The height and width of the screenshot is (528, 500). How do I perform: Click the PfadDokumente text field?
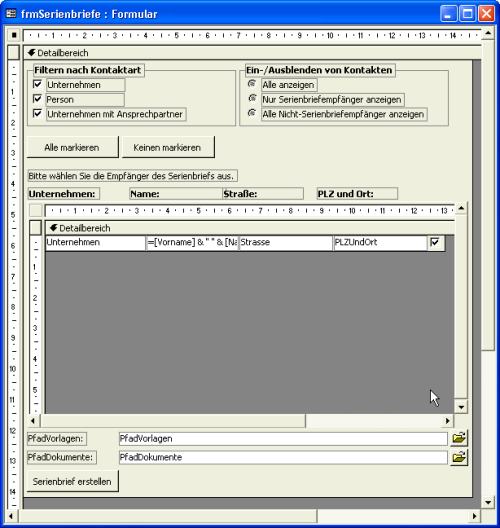[x=283, y=457]
